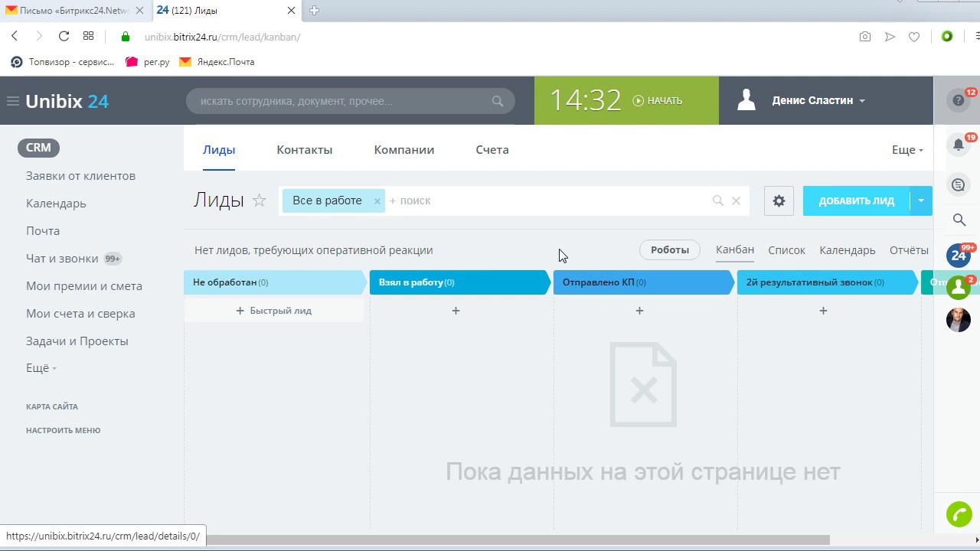
Task: Add card in '2й результативный звонок' column
Action: pos(823,311)
